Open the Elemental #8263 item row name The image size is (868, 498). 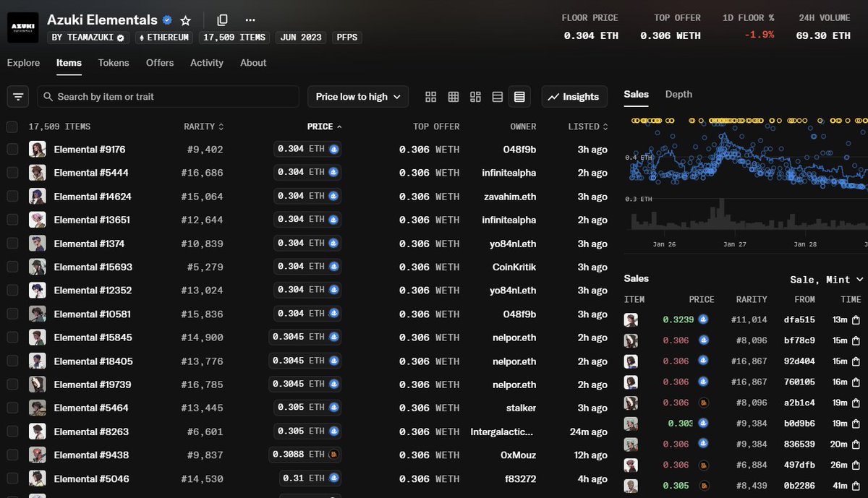coord(91,432)
